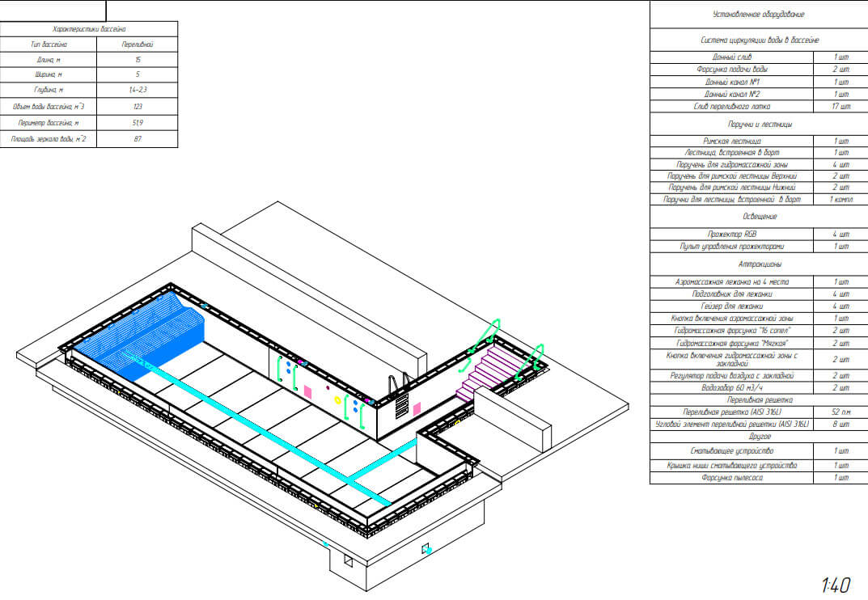This screenshot has width=868, height=600.
Task: Click the built-in ladder on the pool wall
Action: tap(398, 397)
